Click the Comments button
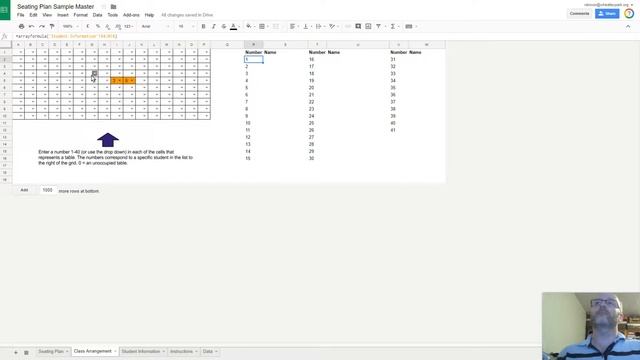 pos(579,13)
